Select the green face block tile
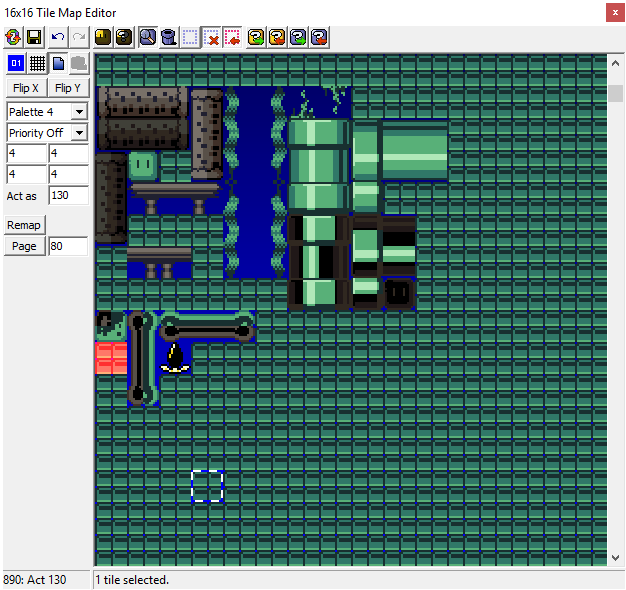Viewport: 626px width, 590px height. [143, 166]
